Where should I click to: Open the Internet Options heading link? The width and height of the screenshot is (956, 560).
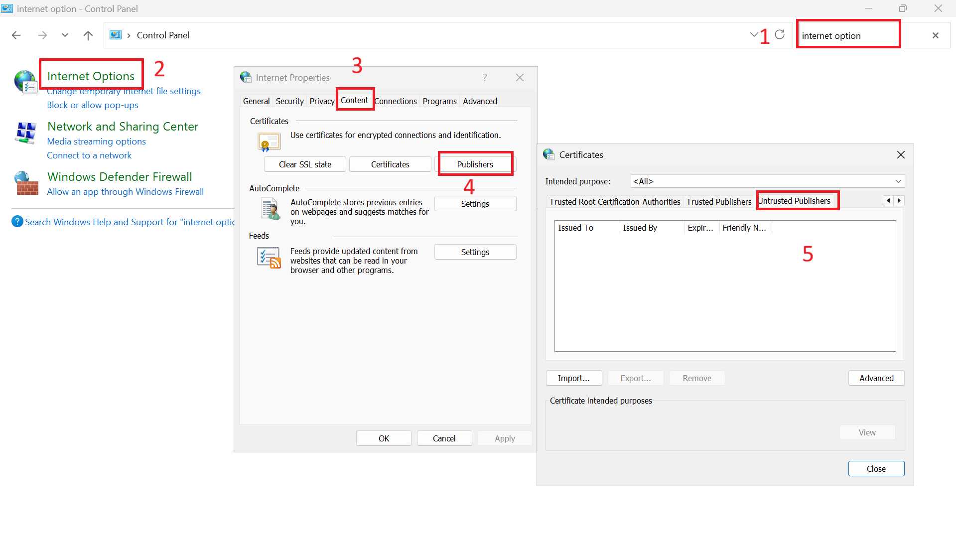91,76
